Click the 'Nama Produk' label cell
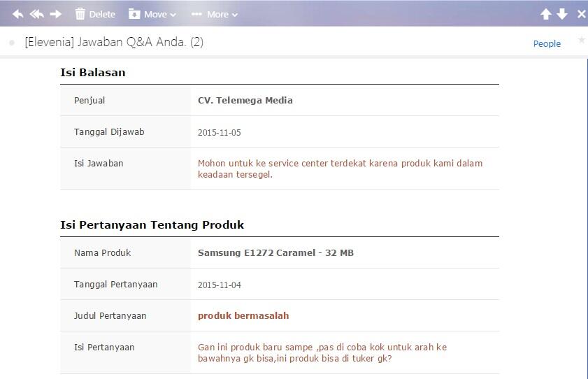The width and height of the screenshot is (588, 379). (126, 253)
